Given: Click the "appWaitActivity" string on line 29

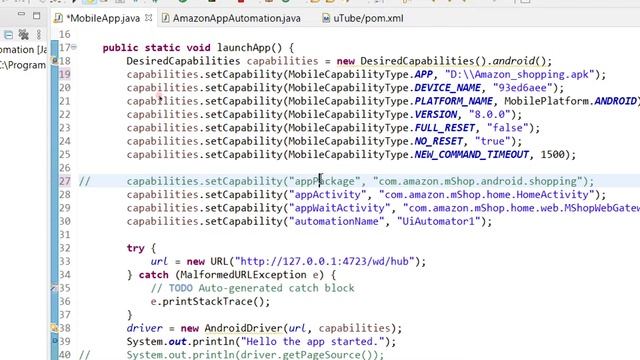Looking at the screenshot, I should point(340,208).
